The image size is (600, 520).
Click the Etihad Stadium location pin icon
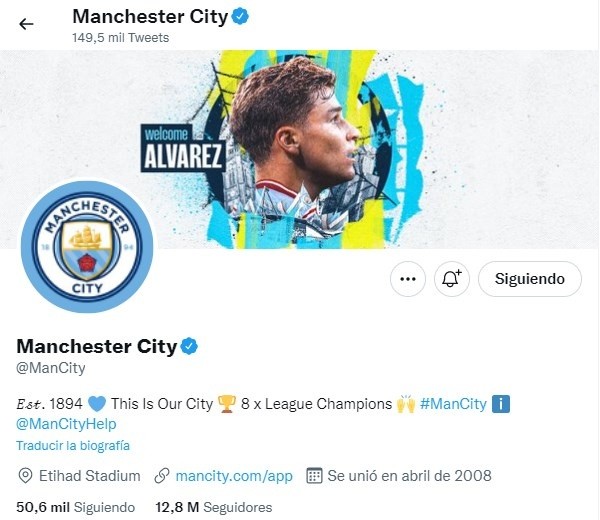tap(25, 476)
